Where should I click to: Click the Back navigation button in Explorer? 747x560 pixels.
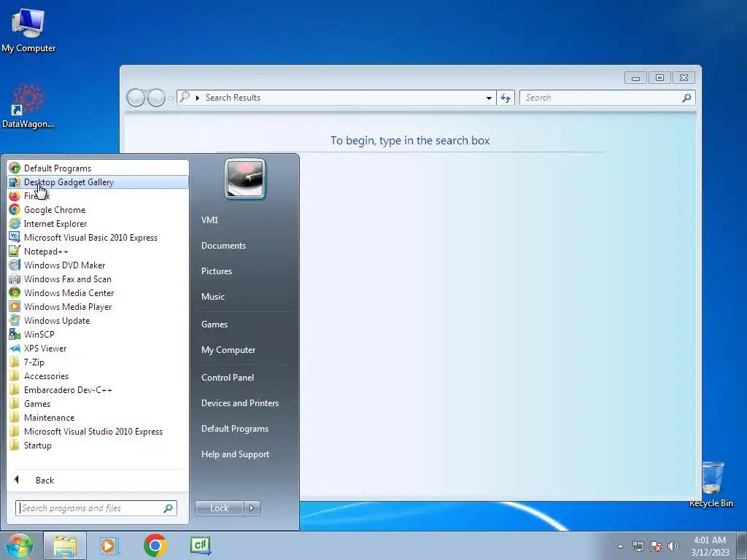[136, 98]
